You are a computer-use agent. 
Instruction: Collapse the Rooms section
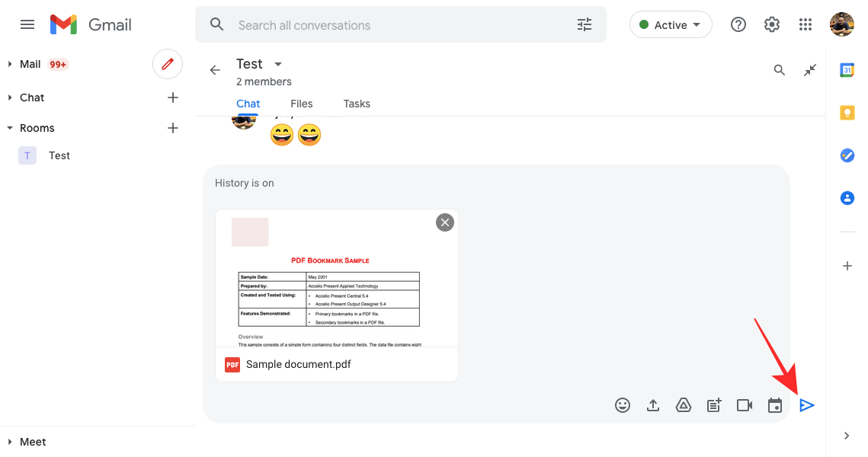click(x=10, y=128)
